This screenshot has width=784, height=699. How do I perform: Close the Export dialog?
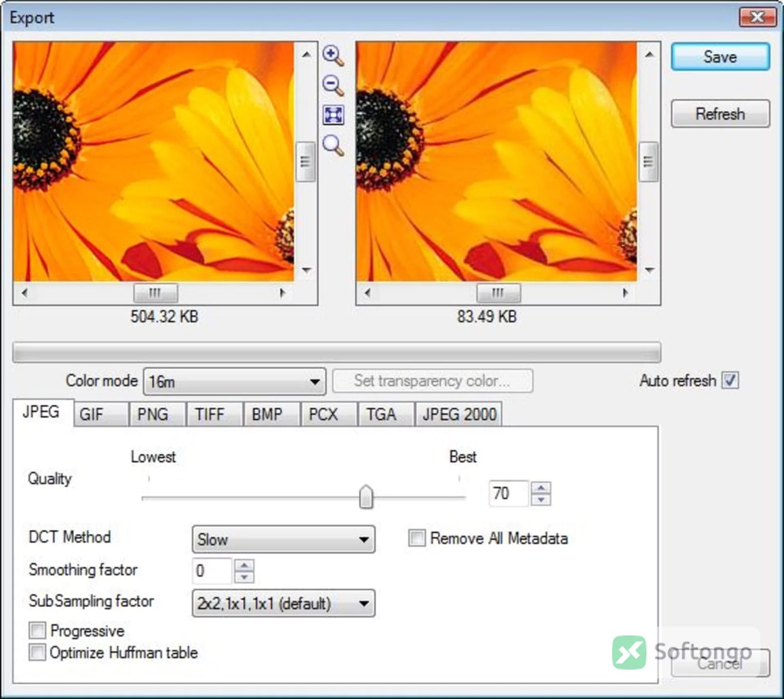pos(758,17)
